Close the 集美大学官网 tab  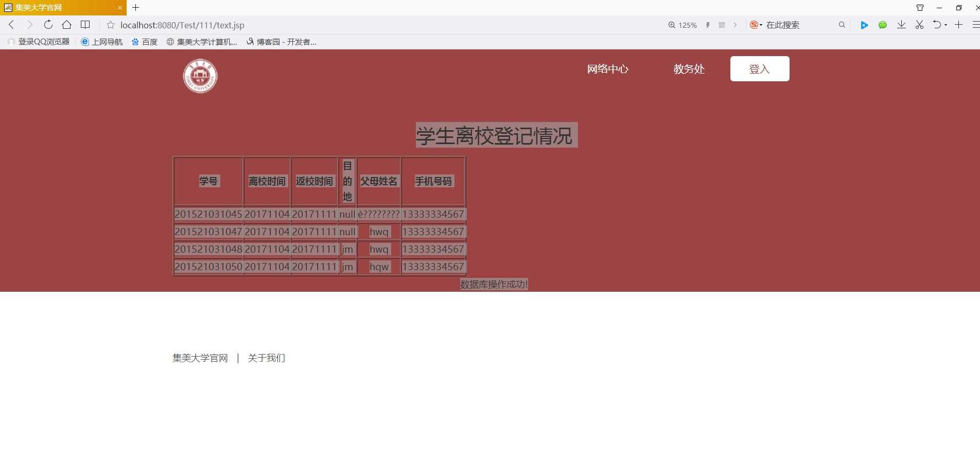(x=120, y=8)
